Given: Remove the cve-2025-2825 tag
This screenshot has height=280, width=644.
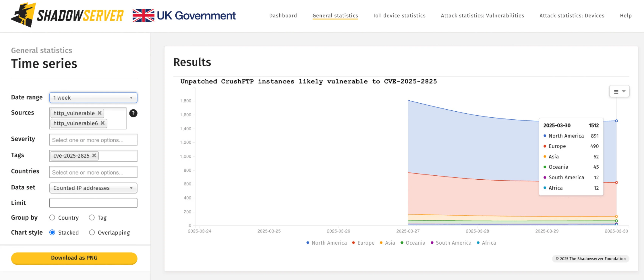Looking at the screenshot, I should pos(94,155).
